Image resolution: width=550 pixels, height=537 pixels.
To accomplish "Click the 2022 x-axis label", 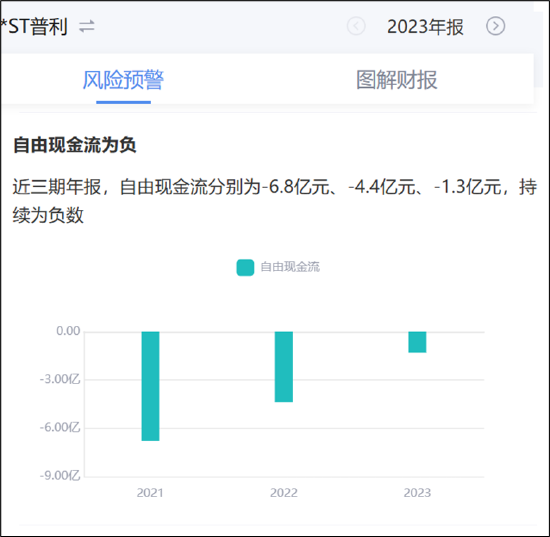I will click(284, 493).
